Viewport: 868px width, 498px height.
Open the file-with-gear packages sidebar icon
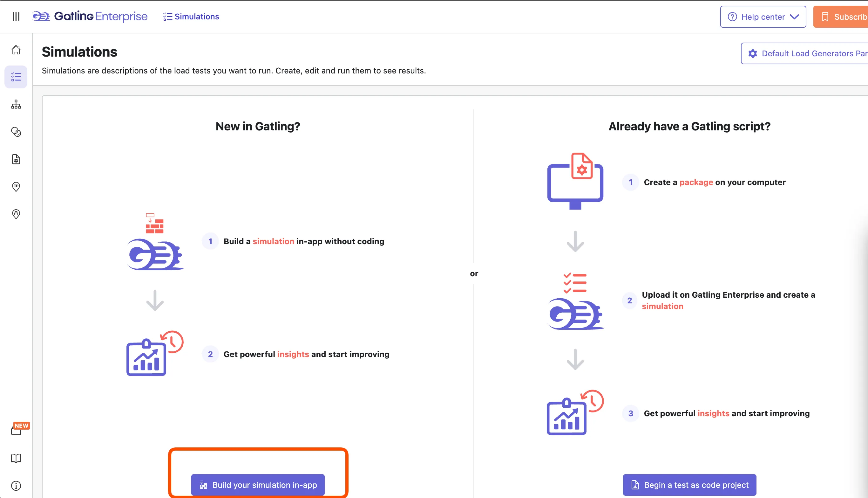tap(16, 159)
